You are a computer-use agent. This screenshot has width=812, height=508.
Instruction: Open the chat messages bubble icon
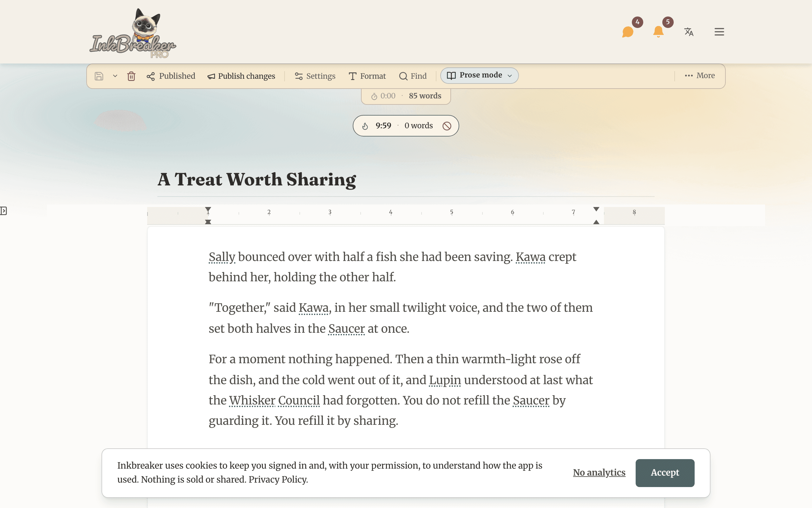pyautogui.click(x=627, y=32)
